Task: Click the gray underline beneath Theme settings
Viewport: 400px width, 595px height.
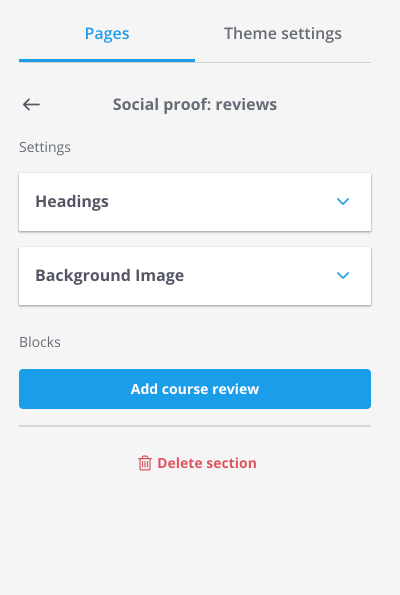Action: click(283, 62)
